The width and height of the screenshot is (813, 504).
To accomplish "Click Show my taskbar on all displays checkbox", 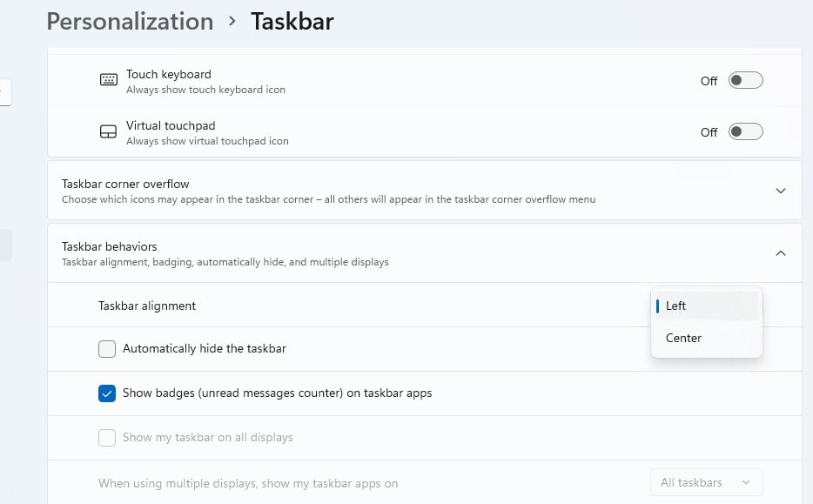I will (x=107, y=438).
